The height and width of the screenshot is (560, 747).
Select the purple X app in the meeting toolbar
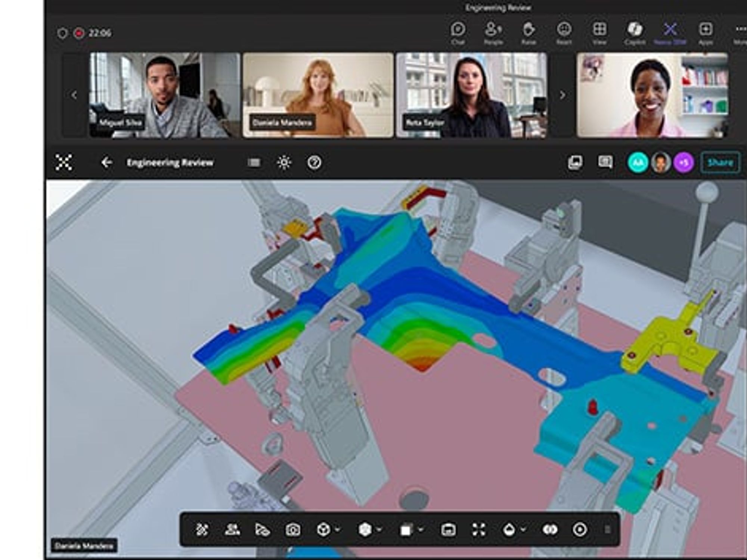[x=670, y=33]
